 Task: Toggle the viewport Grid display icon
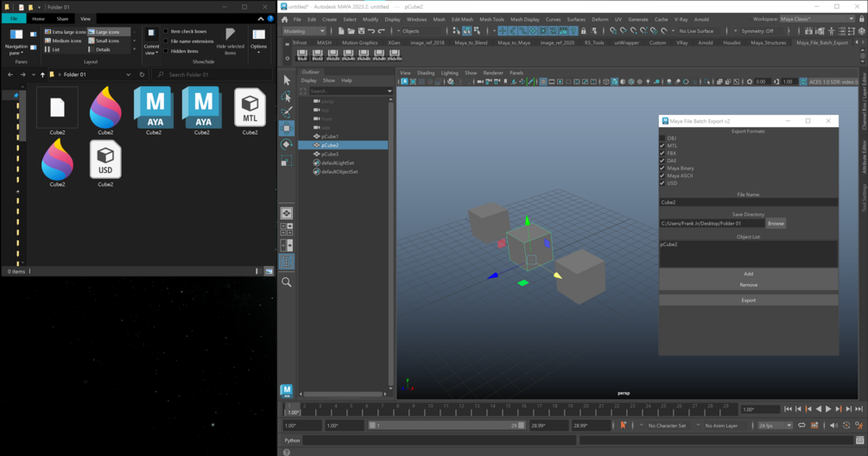click(x=543, y=82)
